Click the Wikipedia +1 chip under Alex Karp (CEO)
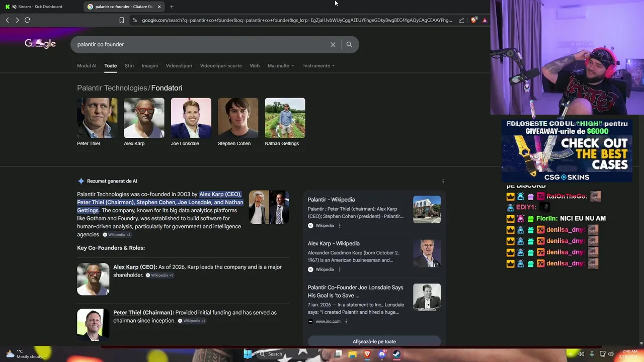Image resolution: width=644 pixels, height=362 pixels. tap(159, 276)
